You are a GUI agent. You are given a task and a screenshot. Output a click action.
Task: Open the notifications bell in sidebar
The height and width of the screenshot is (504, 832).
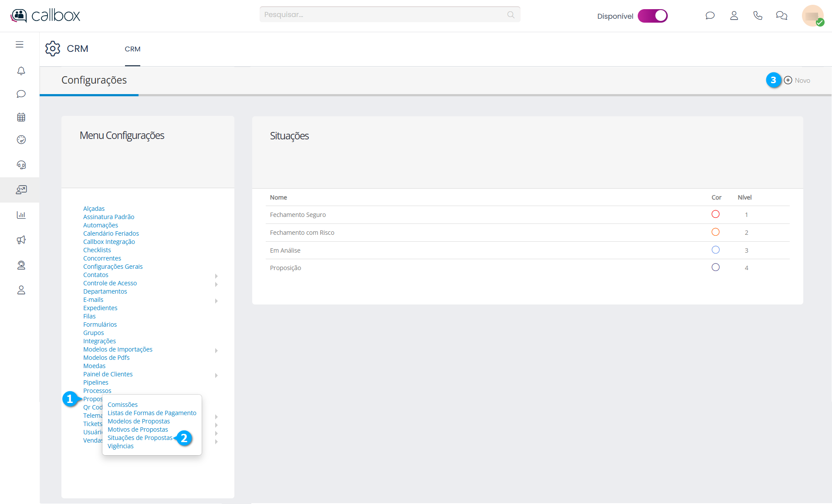(x=21, y=71)
